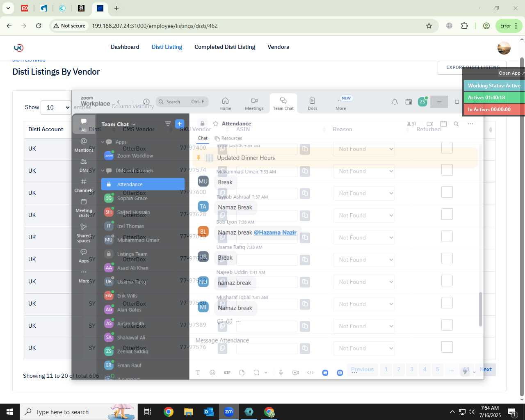Click the Attendance chat vertical scrollbar
Screen dimensions: 525x420
click(x=480, y=309)
